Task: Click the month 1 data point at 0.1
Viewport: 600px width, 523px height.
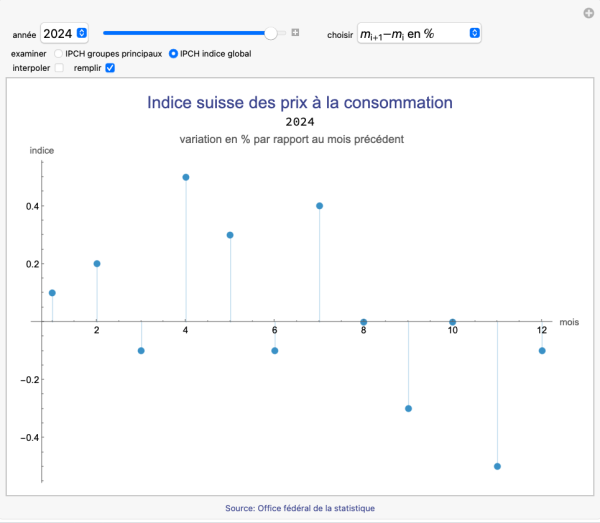Action: coord(52,293)
